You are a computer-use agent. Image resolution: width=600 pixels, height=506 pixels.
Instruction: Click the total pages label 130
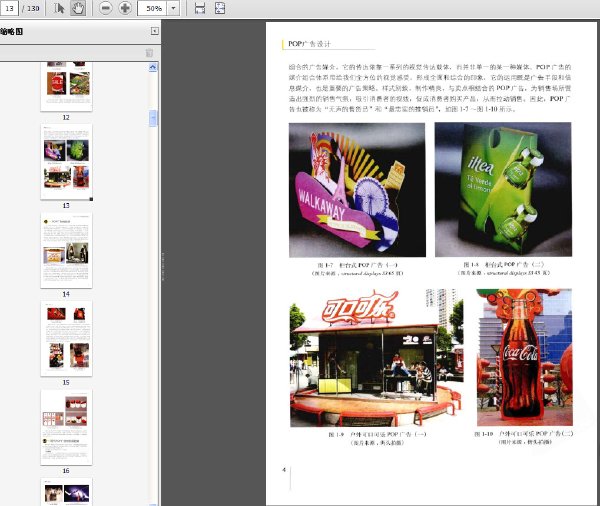(33, 8)
